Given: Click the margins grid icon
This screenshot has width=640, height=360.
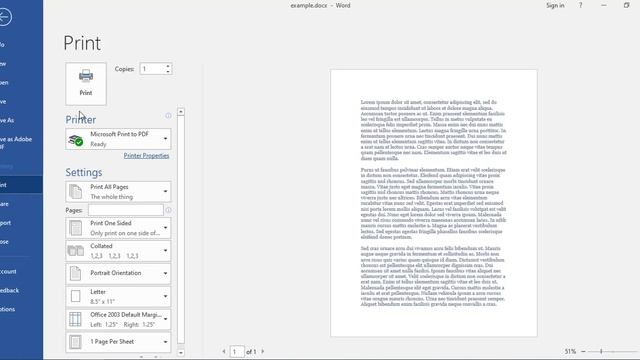Looking at the screenshot, I should 76,319.
